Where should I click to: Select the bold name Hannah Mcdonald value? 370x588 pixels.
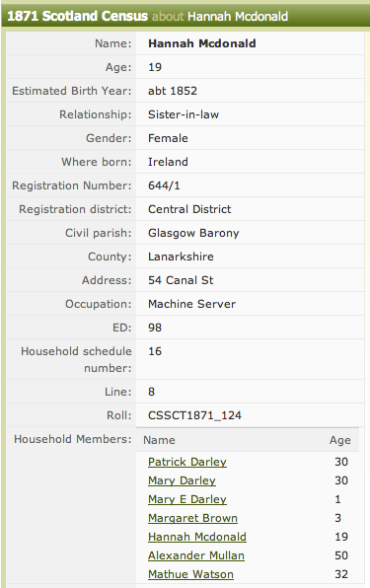point(202,43)
